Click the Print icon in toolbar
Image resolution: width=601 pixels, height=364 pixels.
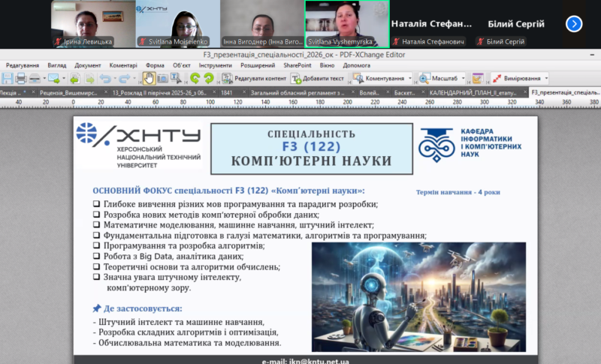pos(21,78)
